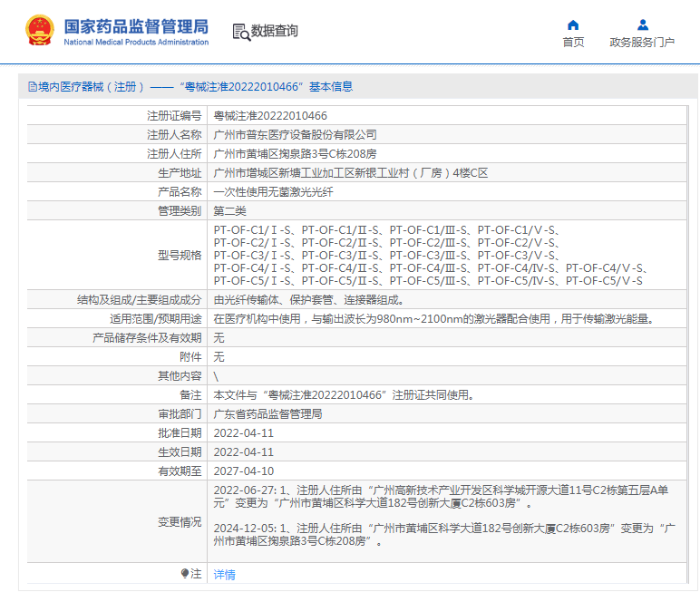Click the government service portal person icon
Screen dimensions: 700x592
point(642,24)
